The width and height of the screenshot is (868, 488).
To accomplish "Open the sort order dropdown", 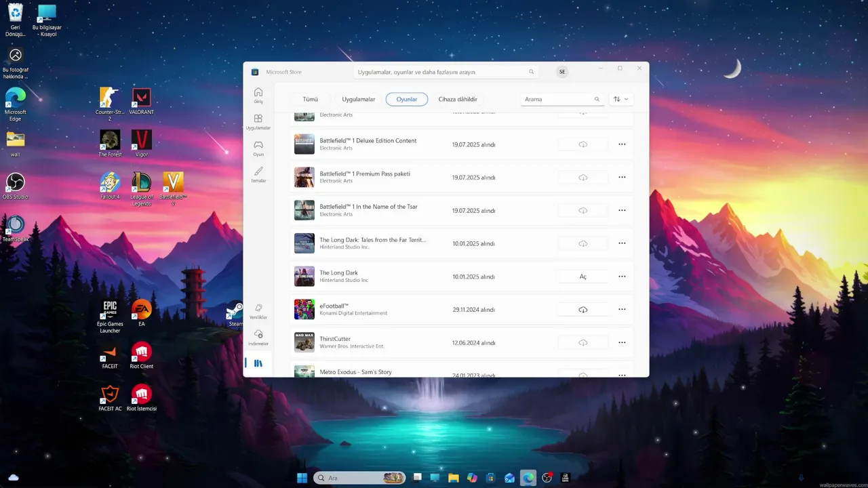I will 621,99.
